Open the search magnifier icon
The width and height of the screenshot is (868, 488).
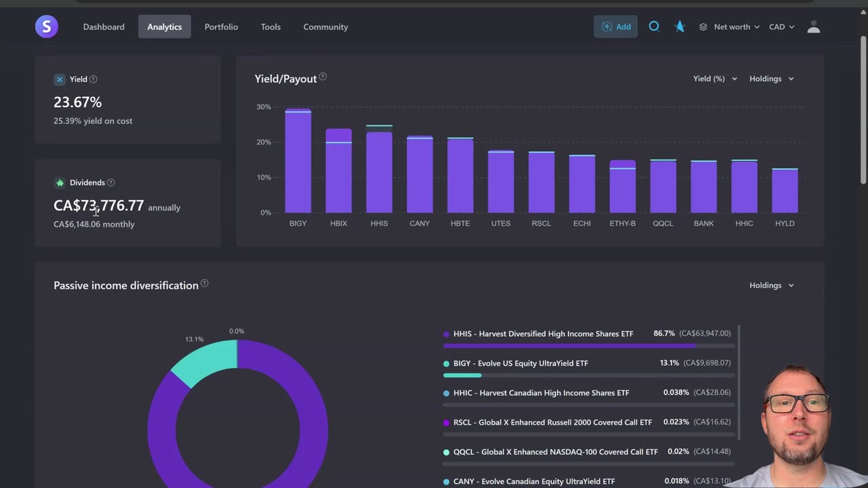(654, 26)
